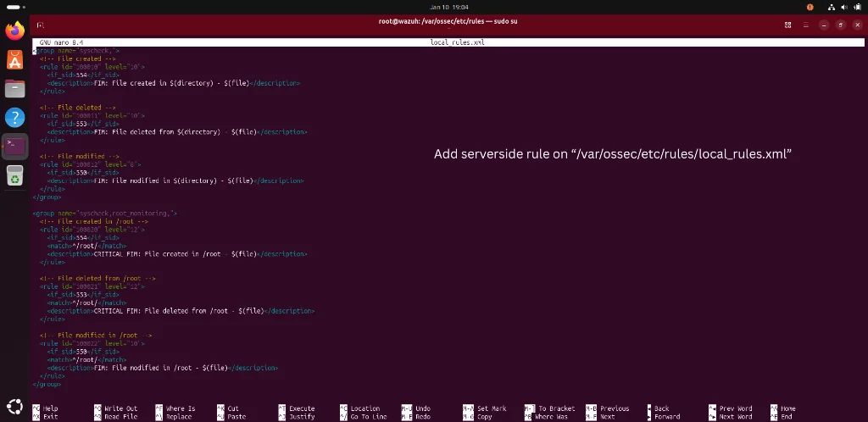Open the Trash from the dock
868x422 pixels.
point(15,176)
